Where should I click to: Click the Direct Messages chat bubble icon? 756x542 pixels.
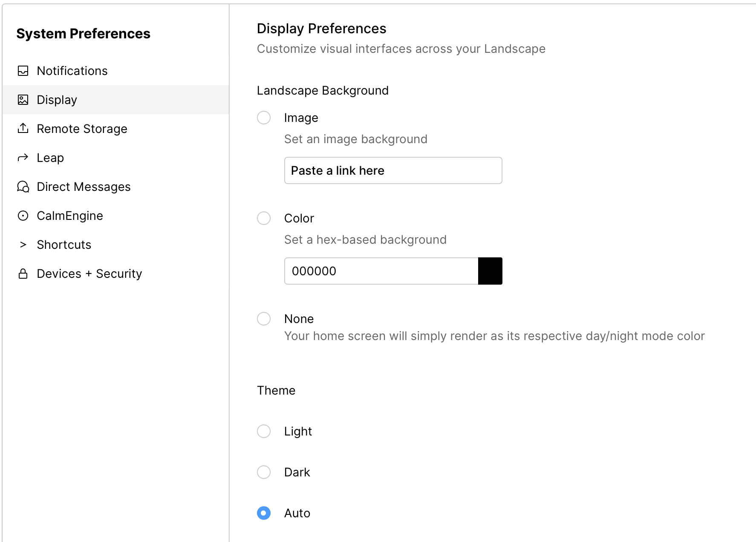pyautogui.click(x=23, y=187)
